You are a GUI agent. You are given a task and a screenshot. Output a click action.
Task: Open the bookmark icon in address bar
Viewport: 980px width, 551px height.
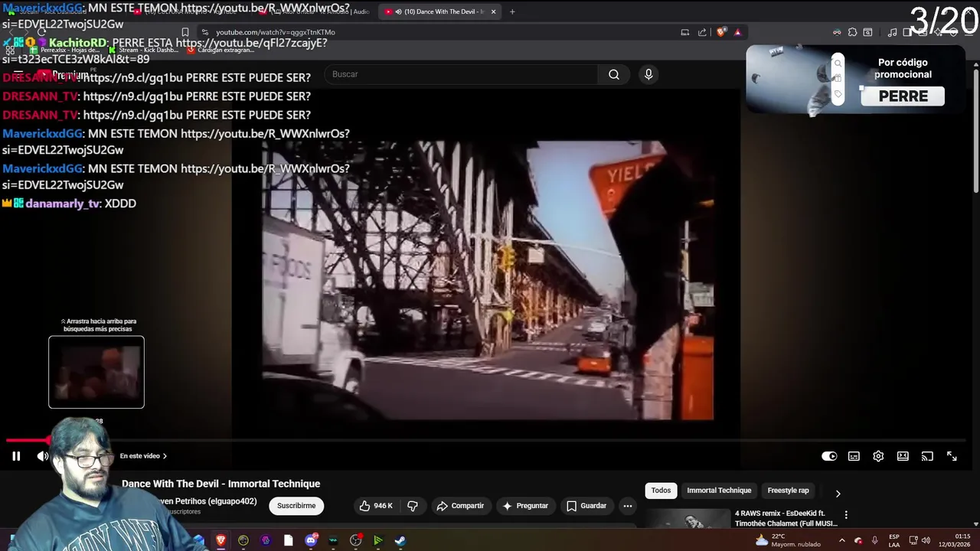point(185,32)
